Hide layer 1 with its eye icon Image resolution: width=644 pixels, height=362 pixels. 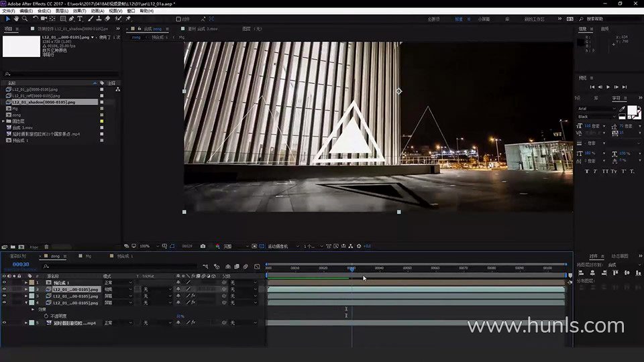coord(5,283)
